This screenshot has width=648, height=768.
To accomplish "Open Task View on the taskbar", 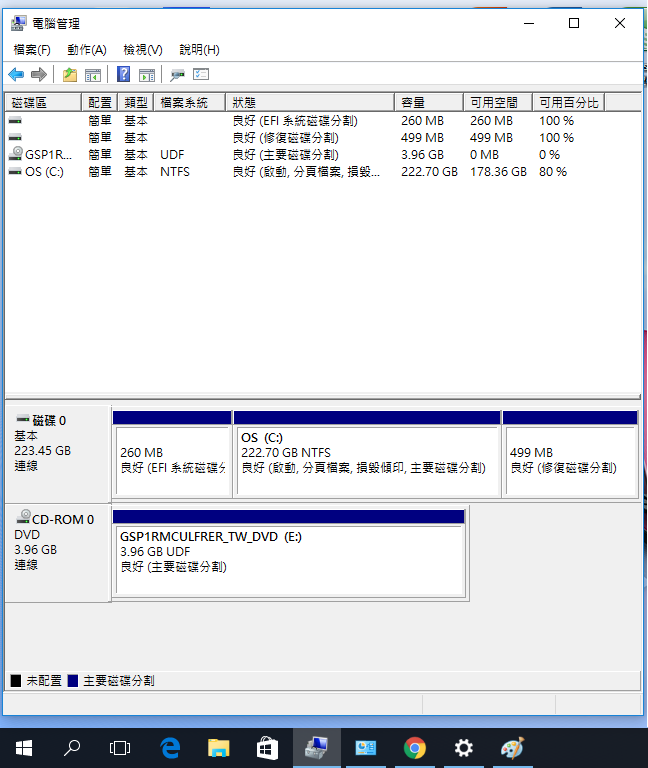I will (120, 748).
